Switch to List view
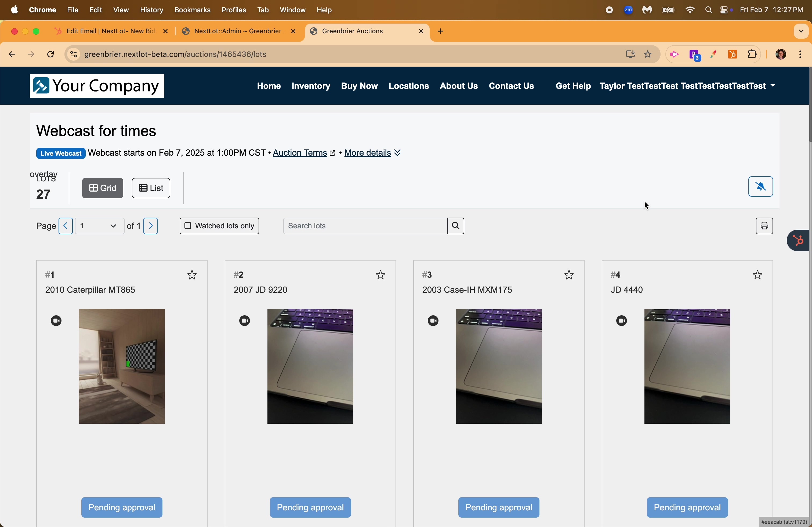Screen dimensions: 812x527 (x=151, y=188)
